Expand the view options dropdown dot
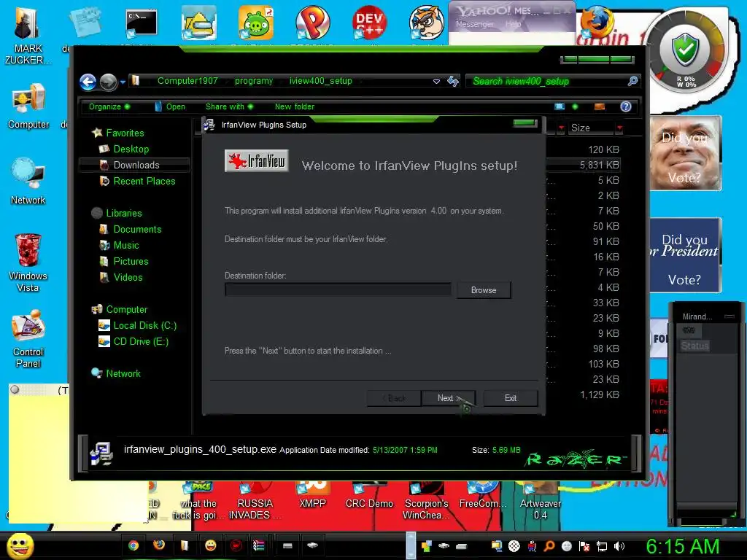Viewport: 747px width, 560px height. 575,106
